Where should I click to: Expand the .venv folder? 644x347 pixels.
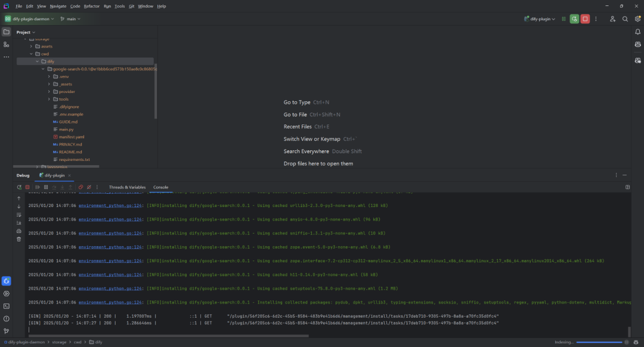(49, 77)
